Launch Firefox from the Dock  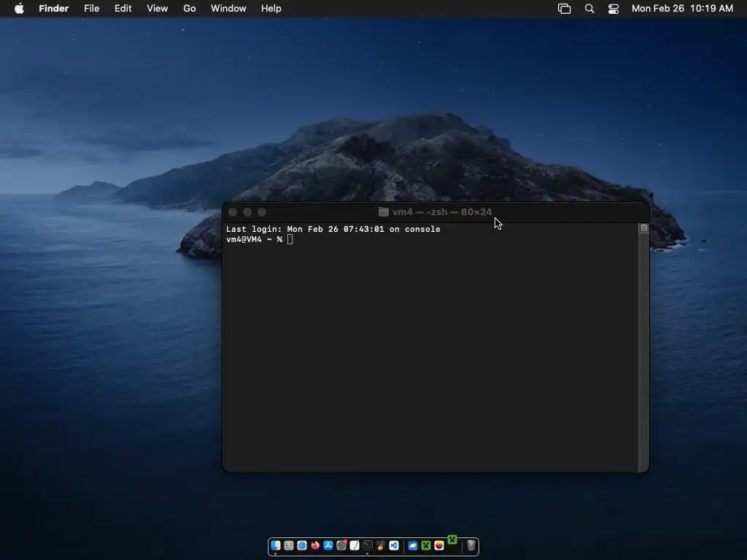(315, 545)
